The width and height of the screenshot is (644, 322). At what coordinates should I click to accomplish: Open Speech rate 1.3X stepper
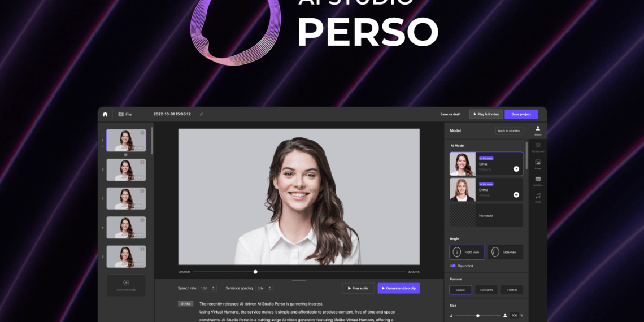pyautogui.click(x=208, y=288)
